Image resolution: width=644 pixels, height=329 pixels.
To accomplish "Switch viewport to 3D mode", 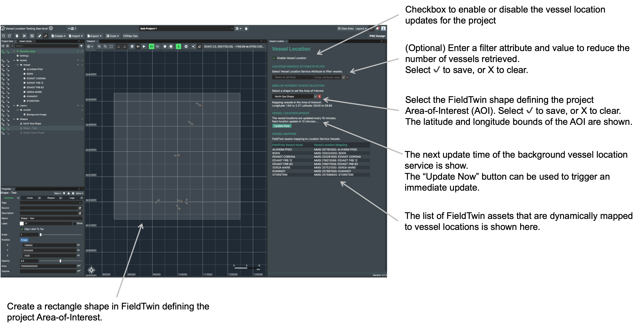I will point(157,46).
